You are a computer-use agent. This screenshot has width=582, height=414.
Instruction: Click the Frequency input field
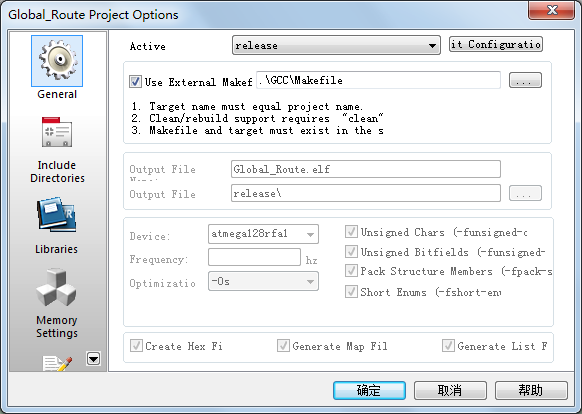pos(254,257)
